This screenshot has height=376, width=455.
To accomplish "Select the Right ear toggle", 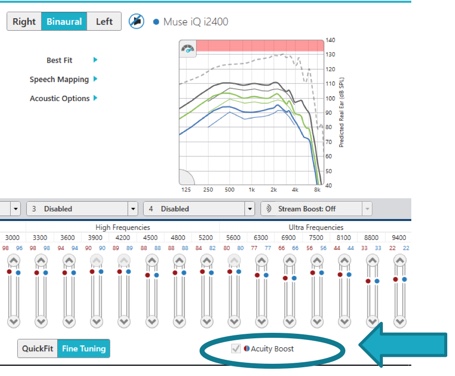I will tap(24, 22).
